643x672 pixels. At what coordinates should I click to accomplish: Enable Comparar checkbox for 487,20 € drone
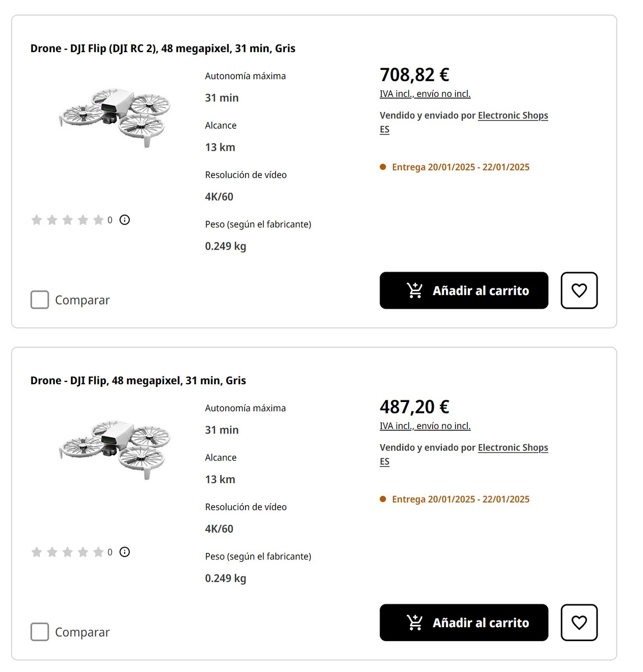pos(40,632)
